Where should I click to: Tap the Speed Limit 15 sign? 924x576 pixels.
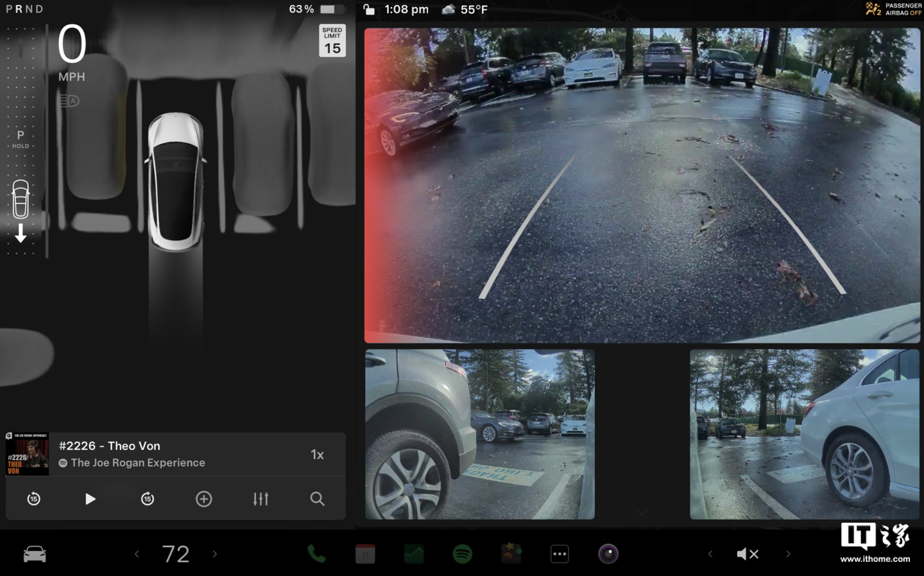pyautogui.click(x=332, y=41)
